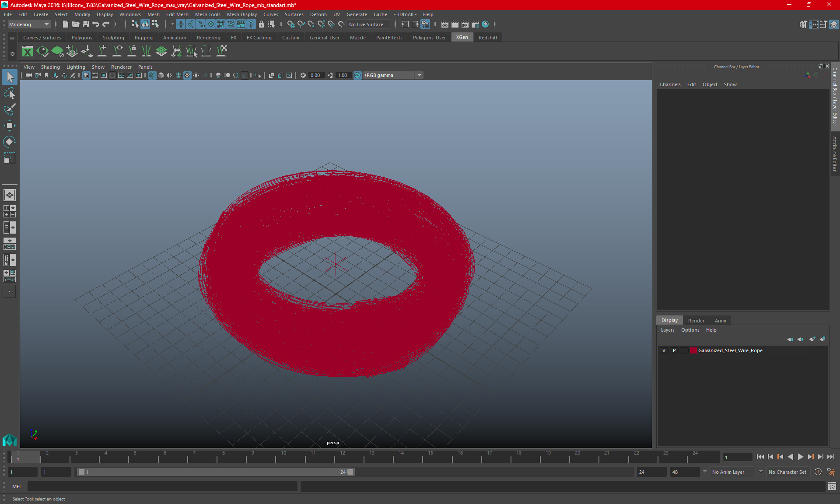
Task: Open the viewport Shading menu
Action: point(50,67)
